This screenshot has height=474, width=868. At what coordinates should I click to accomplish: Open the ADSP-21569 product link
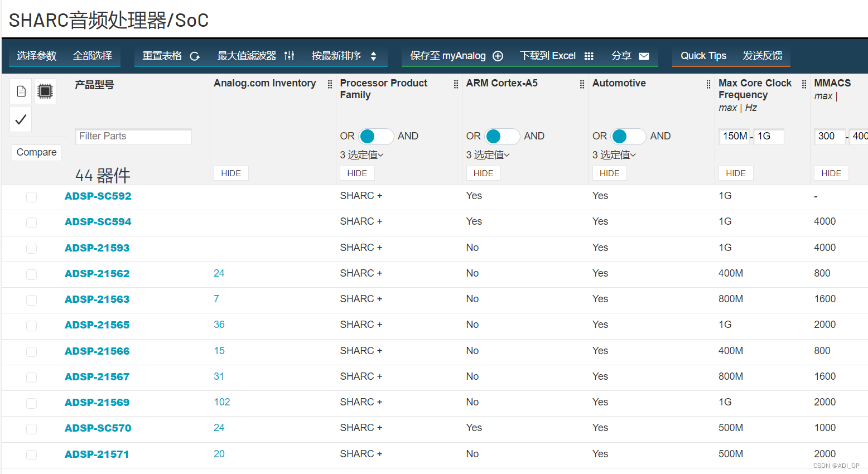coord(97,403)
